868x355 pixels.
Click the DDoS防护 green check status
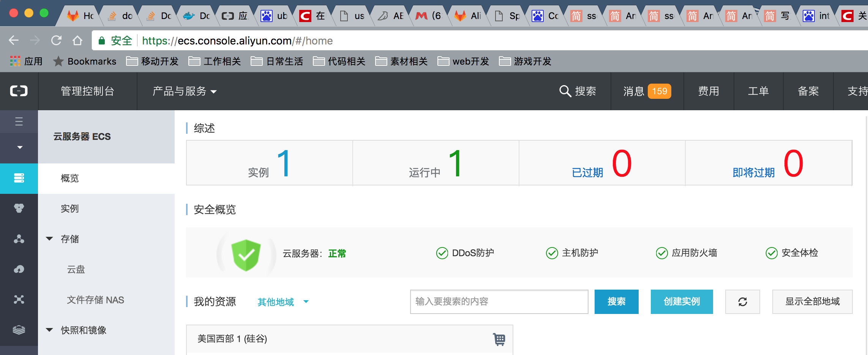(x=465, y=253)
